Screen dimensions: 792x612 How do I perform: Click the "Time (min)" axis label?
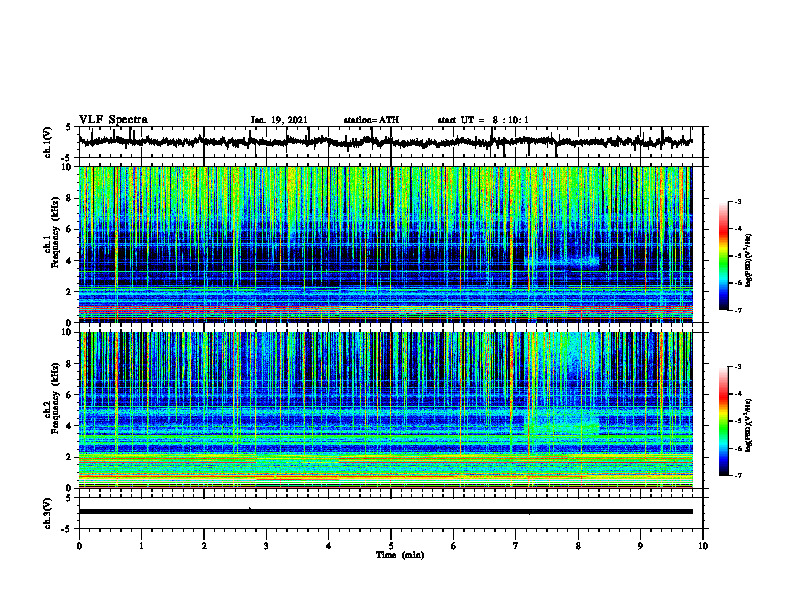tap(400, 555)
